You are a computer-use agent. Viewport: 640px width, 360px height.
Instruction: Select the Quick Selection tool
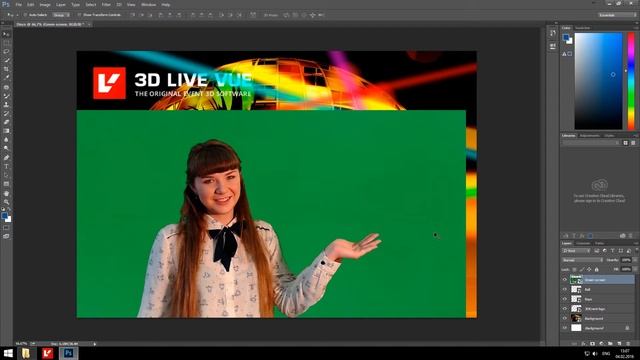(6, 60)
